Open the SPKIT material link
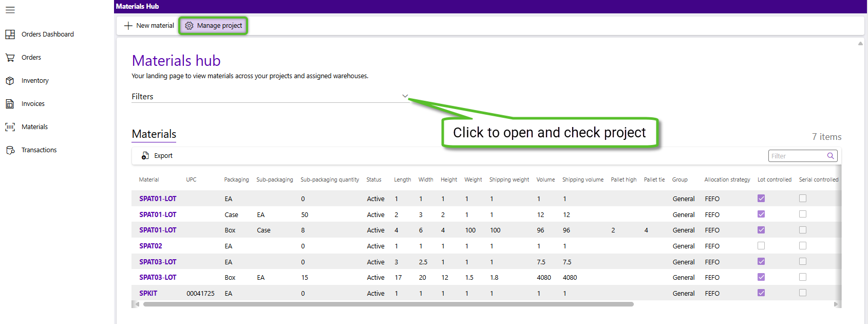This screenshot has width=868, height=324. coord(148,294)
